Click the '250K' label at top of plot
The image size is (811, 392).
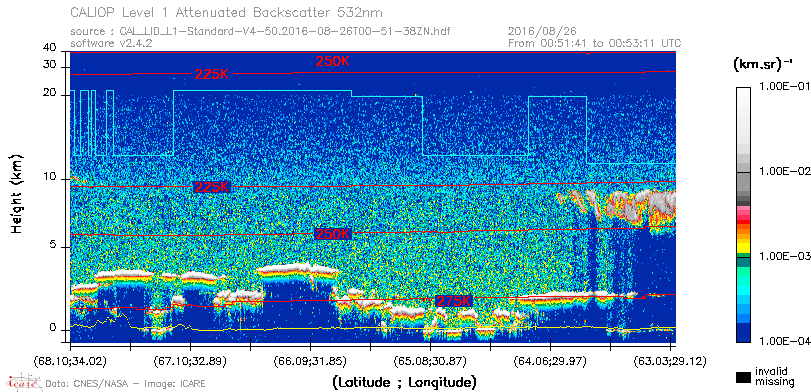tap(333, 61)
